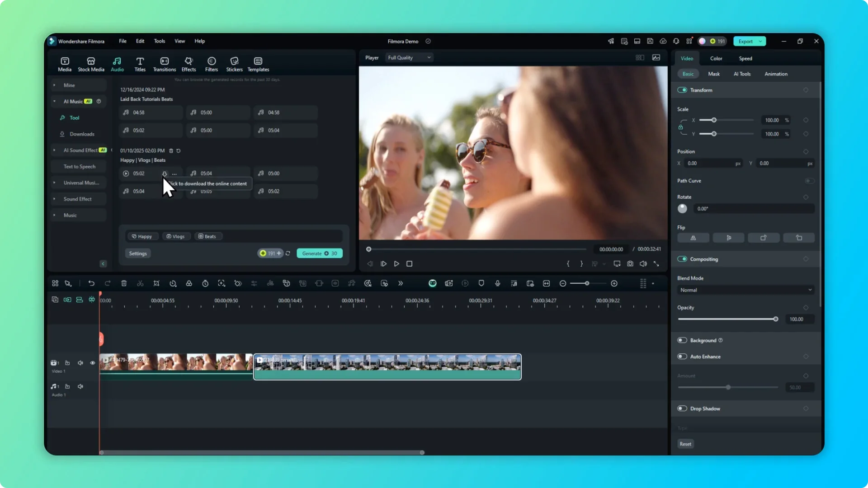
Task: Click the refresh icon next to Generate
Action: pos(288,253)
